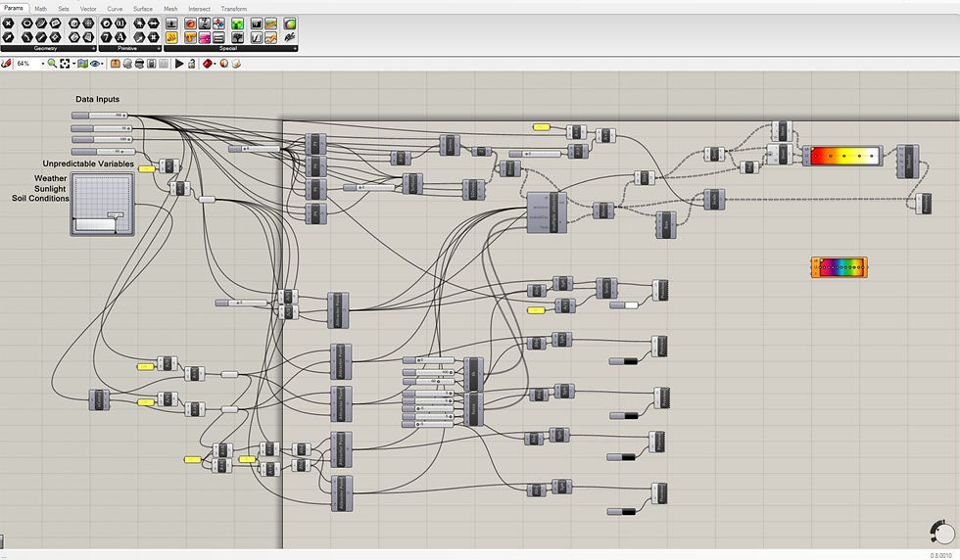Toggle the shaded preview sphere icon
Viewport: 960px width, 560px height.
(224, 64)
